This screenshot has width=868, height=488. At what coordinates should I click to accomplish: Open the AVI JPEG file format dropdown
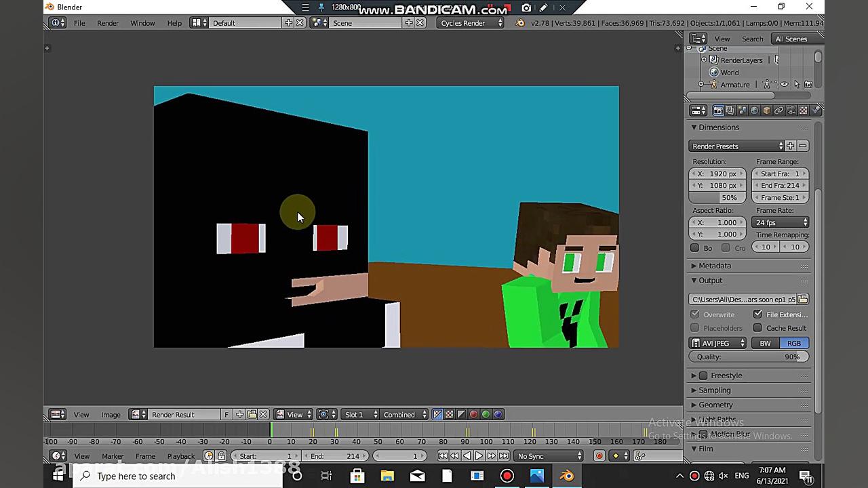click(717, 344)
